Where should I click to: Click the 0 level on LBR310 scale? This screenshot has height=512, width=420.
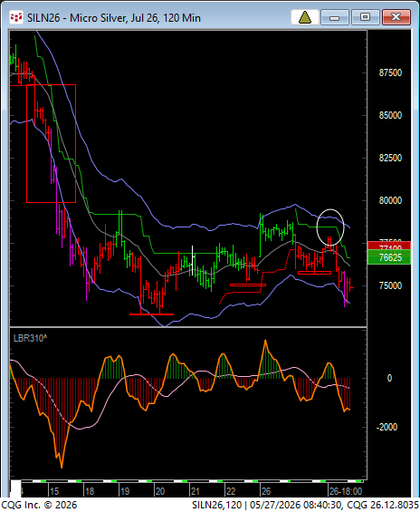pyautogui.click(x=389, y=378)
